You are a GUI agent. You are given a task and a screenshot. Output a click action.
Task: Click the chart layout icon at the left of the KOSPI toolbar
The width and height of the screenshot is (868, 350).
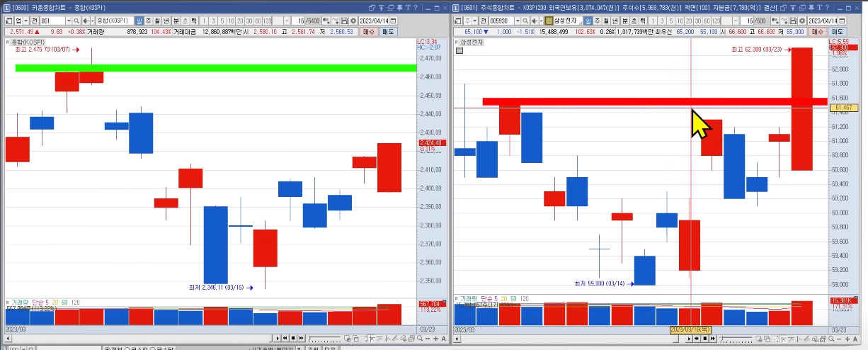8,21
